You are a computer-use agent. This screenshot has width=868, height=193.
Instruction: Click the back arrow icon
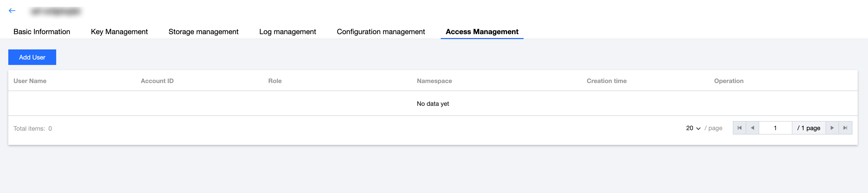12,11
